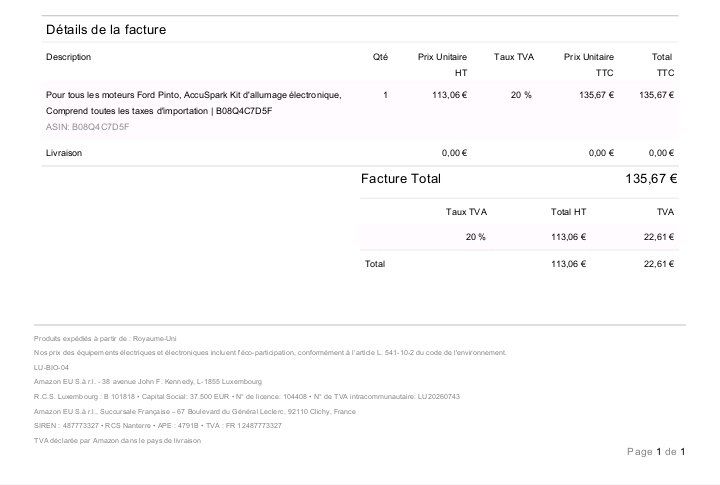Select the Total HT summary header
This screenshot has width=720, height=485.
coord(568,212)
